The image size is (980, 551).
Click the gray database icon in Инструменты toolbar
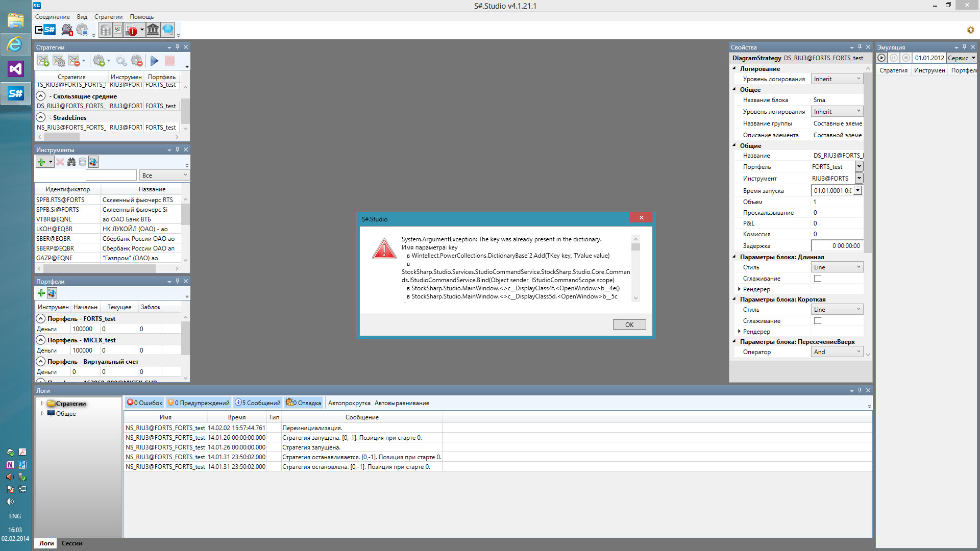point(82,162)
